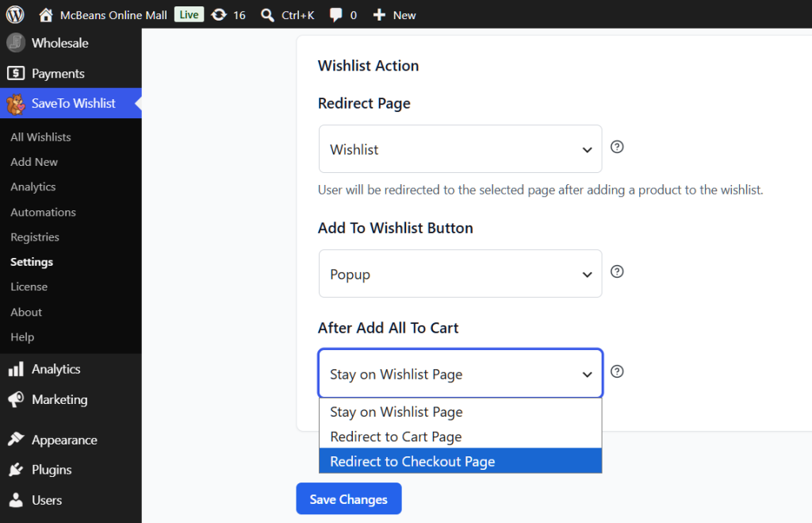Click the updates icon showing 16
The width and height of the screenshot is (812, 523).
[219, 15]
